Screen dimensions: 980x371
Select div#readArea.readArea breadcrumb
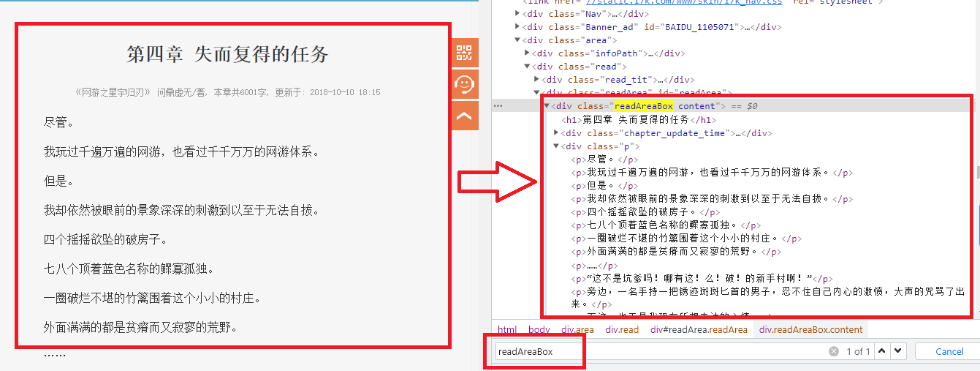(699, 330)
